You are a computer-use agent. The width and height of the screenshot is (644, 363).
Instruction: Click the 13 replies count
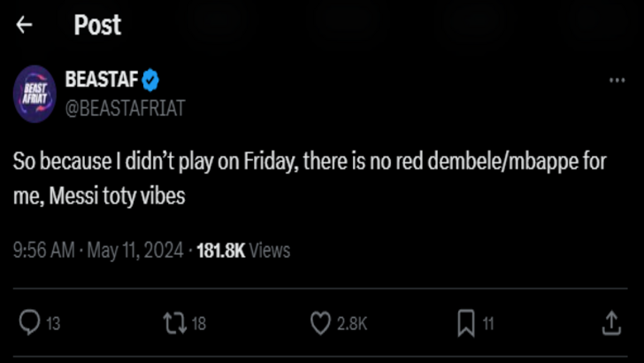pyautogui.click(x=53, y=324)
